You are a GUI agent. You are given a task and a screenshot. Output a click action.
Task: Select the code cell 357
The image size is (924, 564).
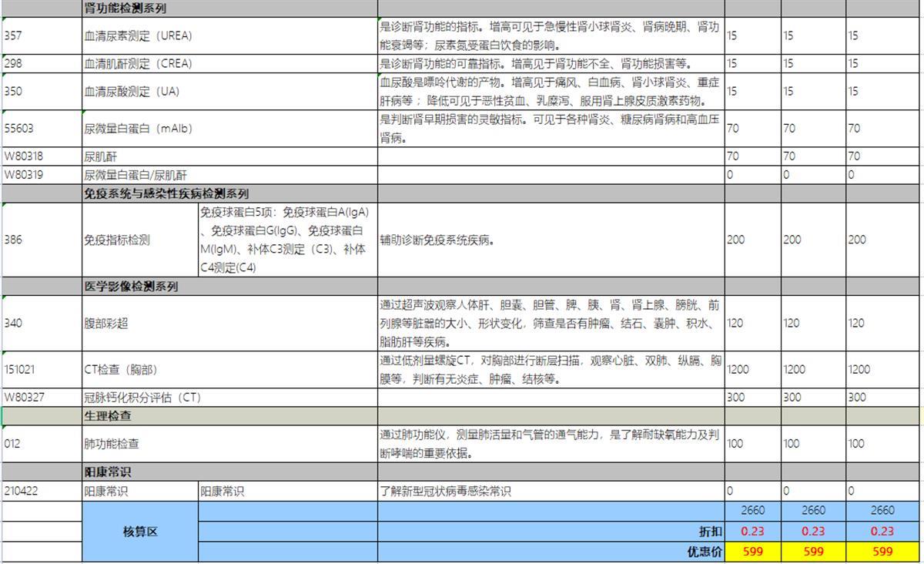23,34
